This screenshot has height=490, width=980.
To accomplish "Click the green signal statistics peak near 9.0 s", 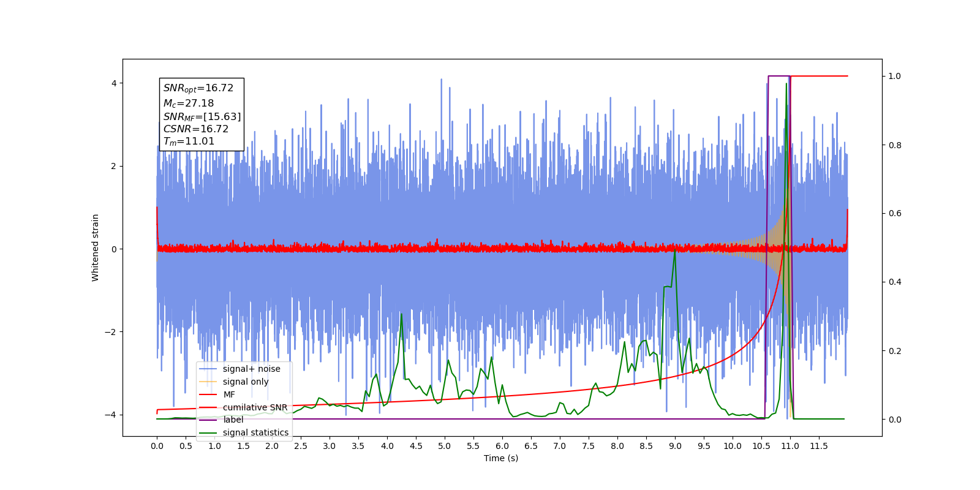I will coord(675,252).
